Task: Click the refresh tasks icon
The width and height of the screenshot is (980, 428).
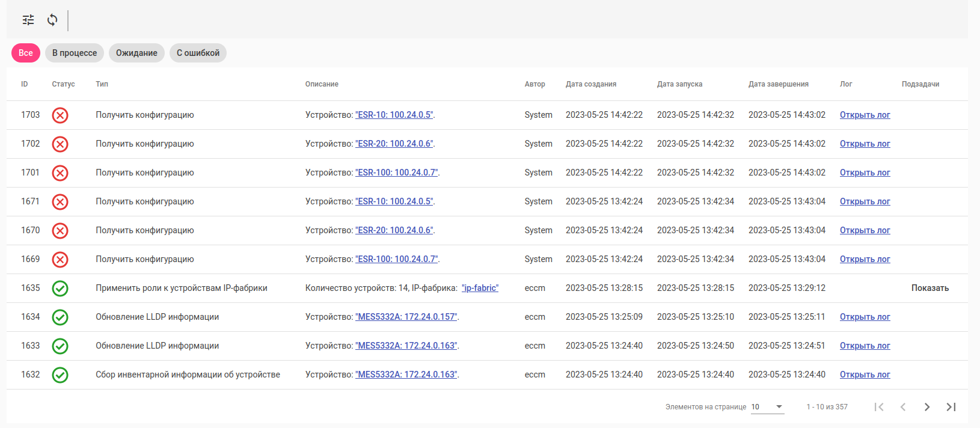Action: coord(52,20)
